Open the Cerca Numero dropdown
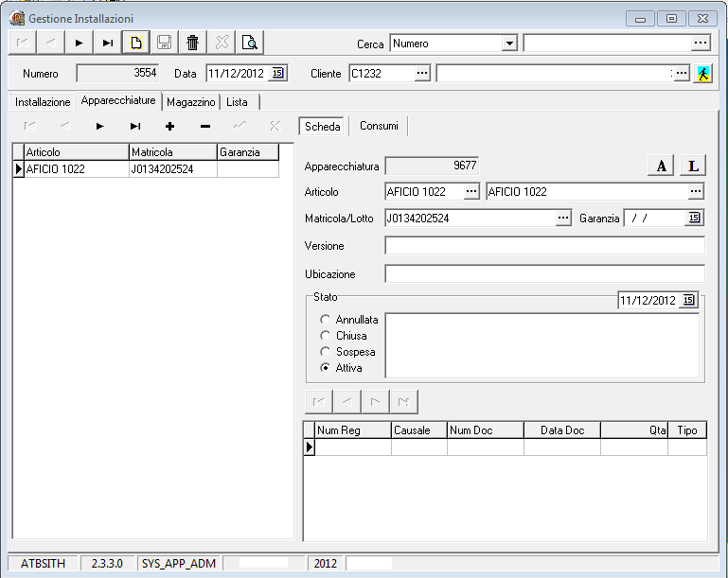Viewport: 728px width, 578px height. 509,44
